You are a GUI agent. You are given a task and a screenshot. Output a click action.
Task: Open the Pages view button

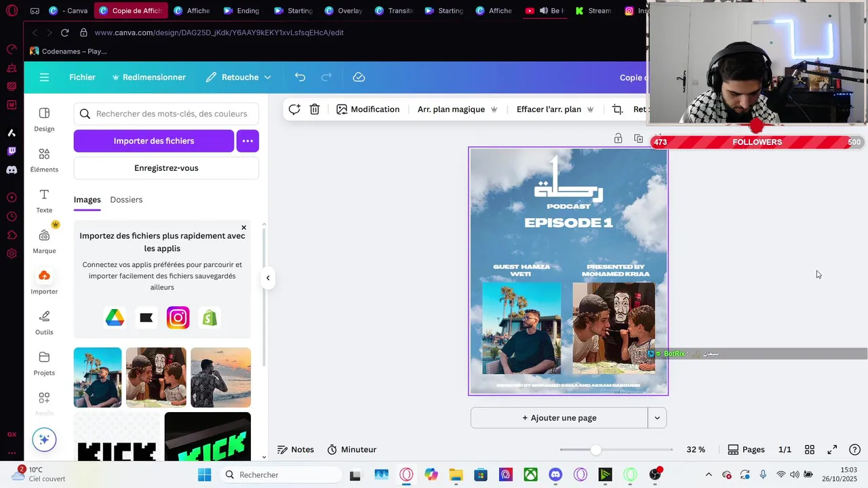pyautogui.click(x=747, y=449)
